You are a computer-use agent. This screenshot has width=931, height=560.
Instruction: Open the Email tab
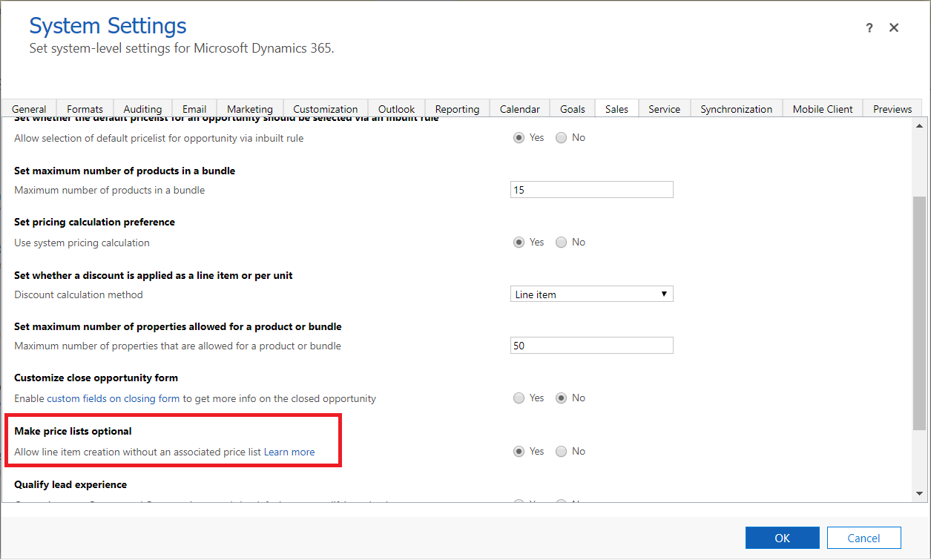194,109
